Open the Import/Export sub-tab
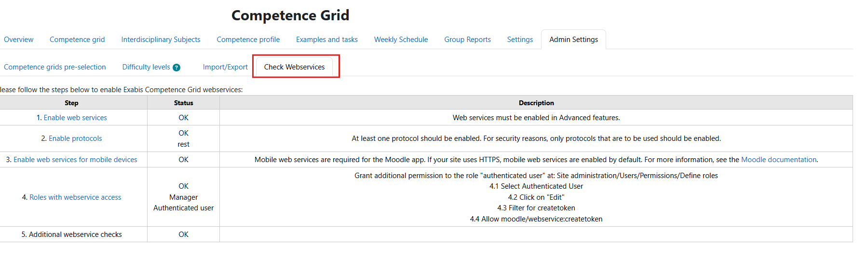 (225, 67)
